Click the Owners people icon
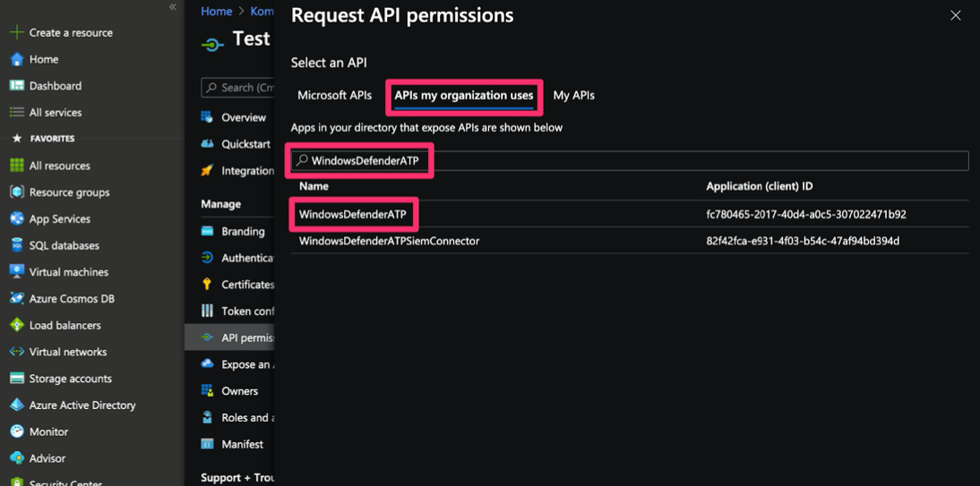 pyautogui.click(x=207, y=391)
